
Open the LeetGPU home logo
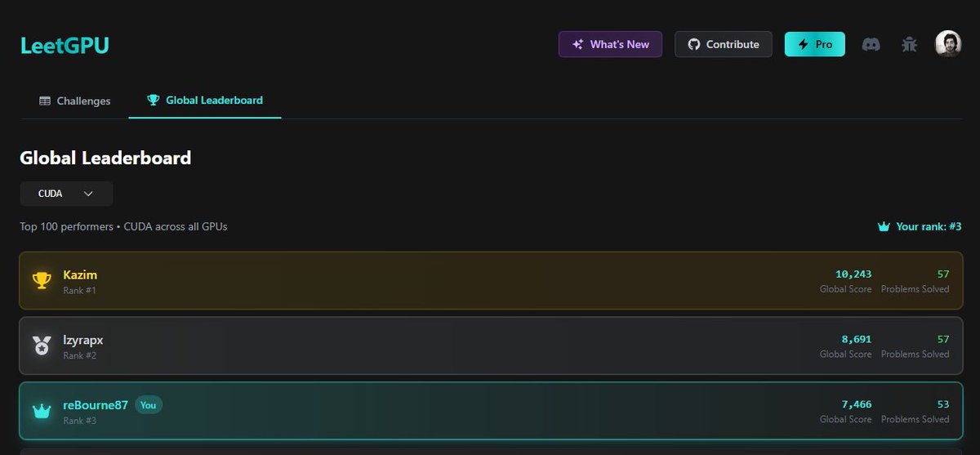pyautogui.click(x=65, y=46)
